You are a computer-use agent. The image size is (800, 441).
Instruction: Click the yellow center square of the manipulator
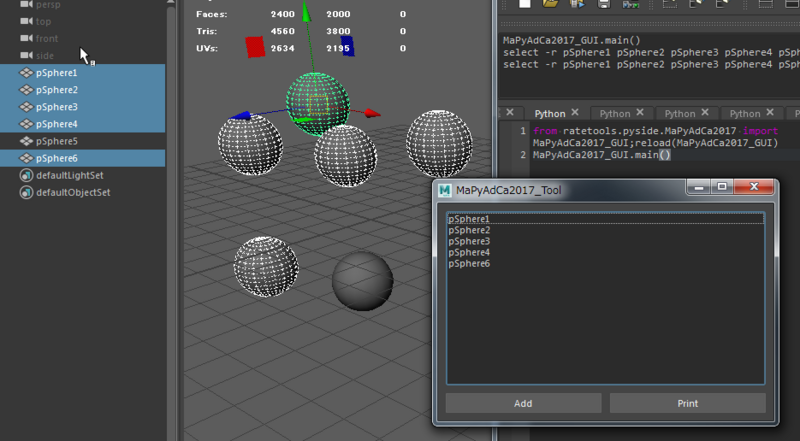coord(318,105)
